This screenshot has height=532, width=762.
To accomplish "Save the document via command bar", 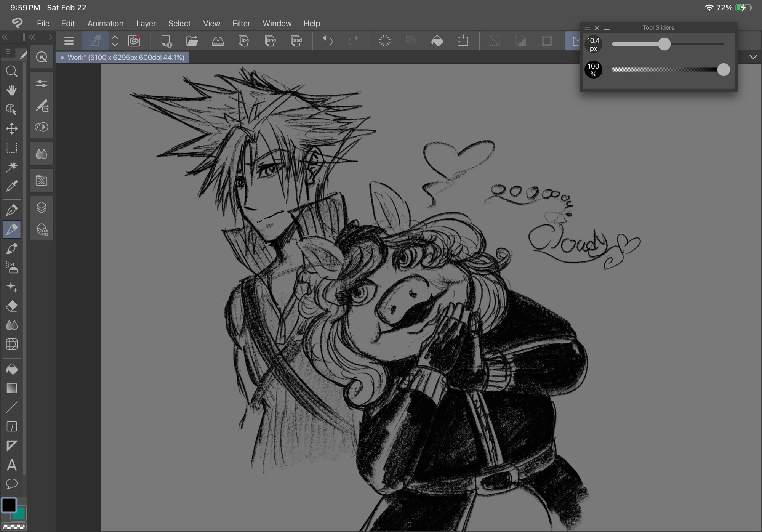I will click(218, 41).
